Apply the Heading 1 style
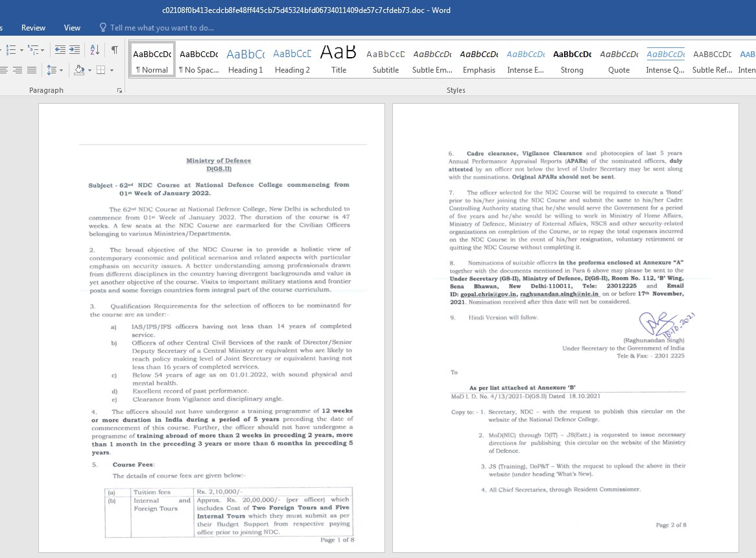 pyautogui.click(x=246, y=60)
